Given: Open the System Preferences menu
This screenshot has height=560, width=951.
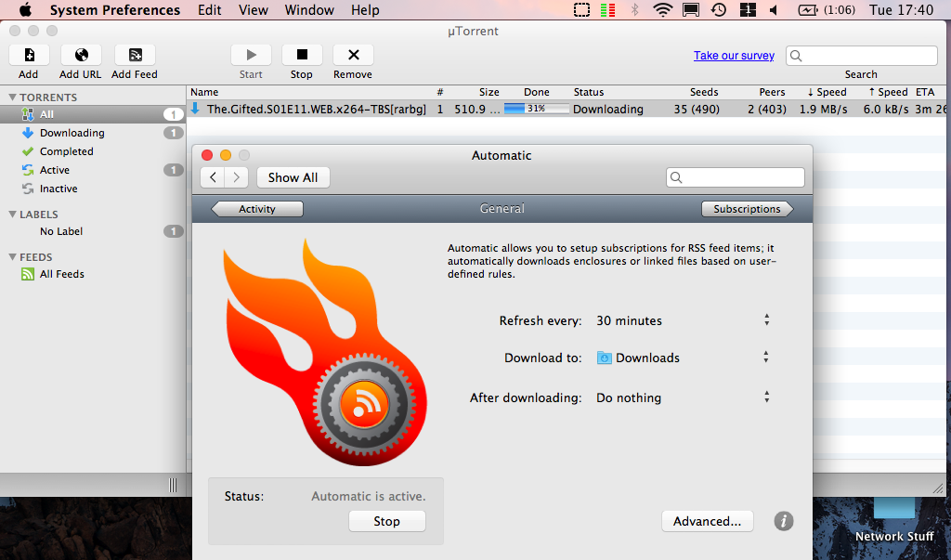Looking at the screenshot, I should pyautogui.click(x=114, y=9).
